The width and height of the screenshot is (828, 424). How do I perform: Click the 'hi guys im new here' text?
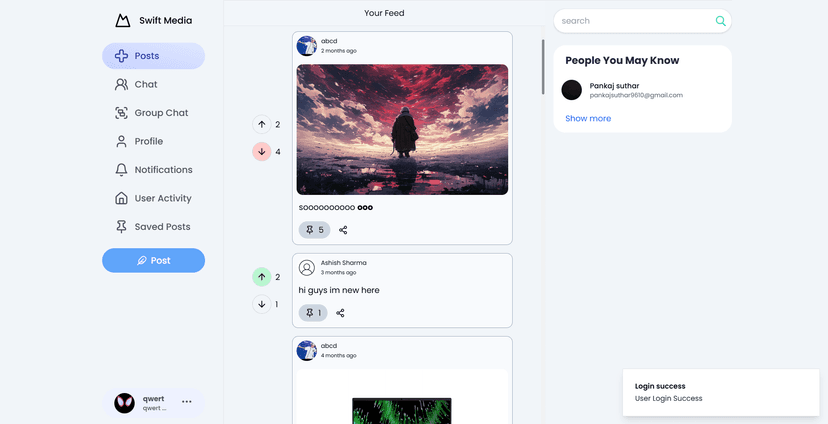pyautogui.click(x=339, y=290)
